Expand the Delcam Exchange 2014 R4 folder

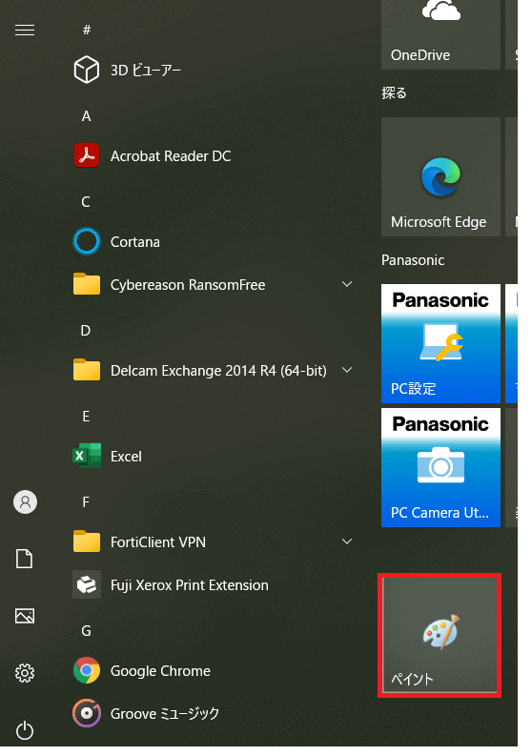click(213, 370)
